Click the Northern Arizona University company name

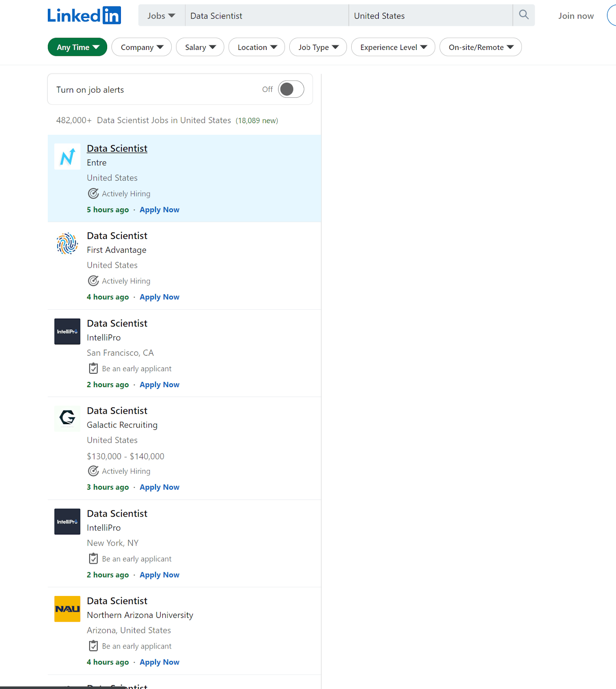click(x=140, y=615)
